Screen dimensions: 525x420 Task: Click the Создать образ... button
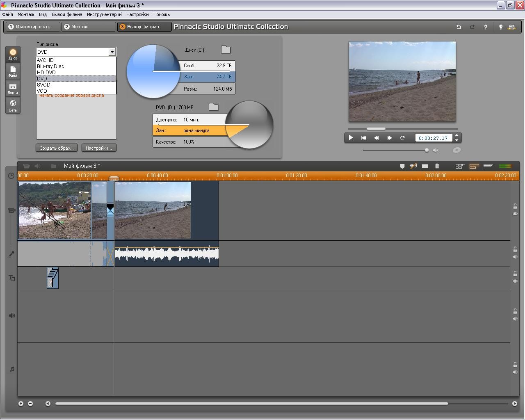click(57, 148)
